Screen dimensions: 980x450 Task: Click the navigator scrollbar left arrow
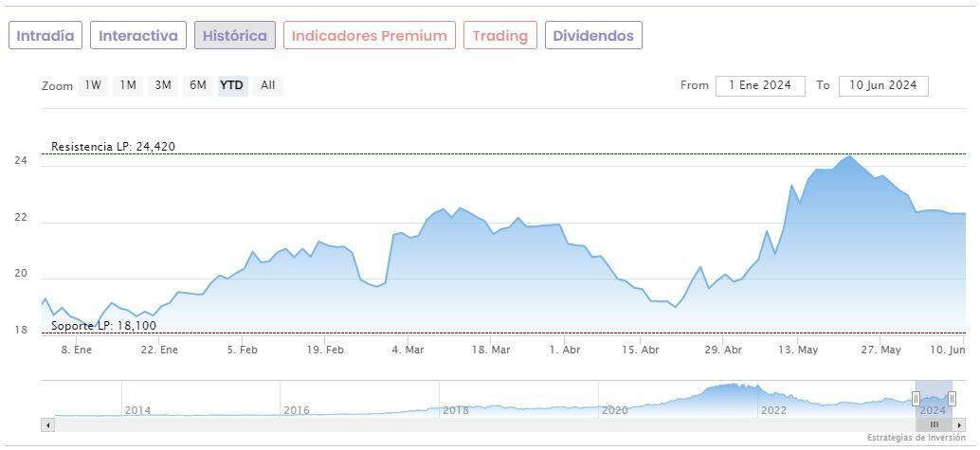coord(46,424)
